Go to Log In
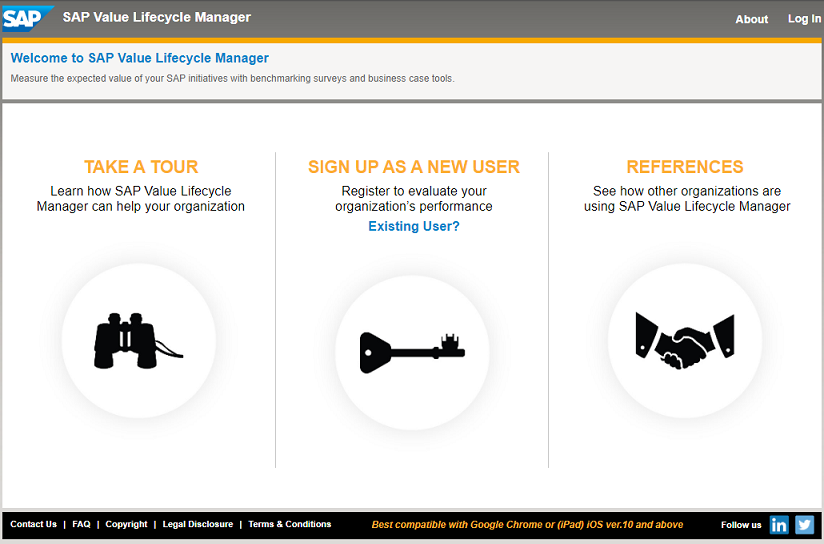Screen dimensions: 824x544 click(x=804, y=19)
